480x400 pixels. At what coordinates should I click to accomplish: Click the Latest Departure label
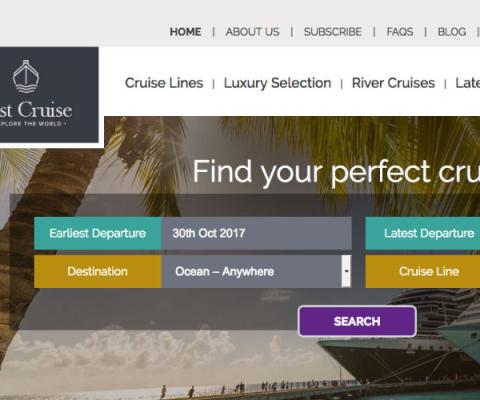coord(423,233)
